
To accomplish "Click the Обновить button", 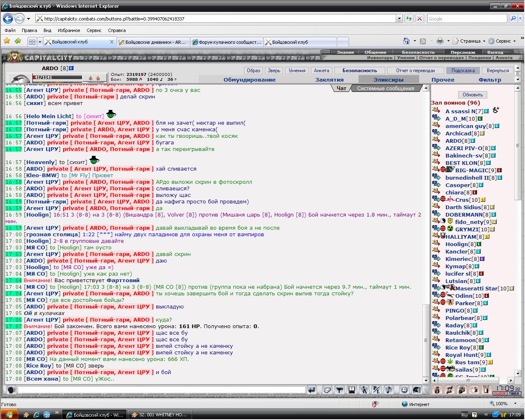I will tap(472, 95).
